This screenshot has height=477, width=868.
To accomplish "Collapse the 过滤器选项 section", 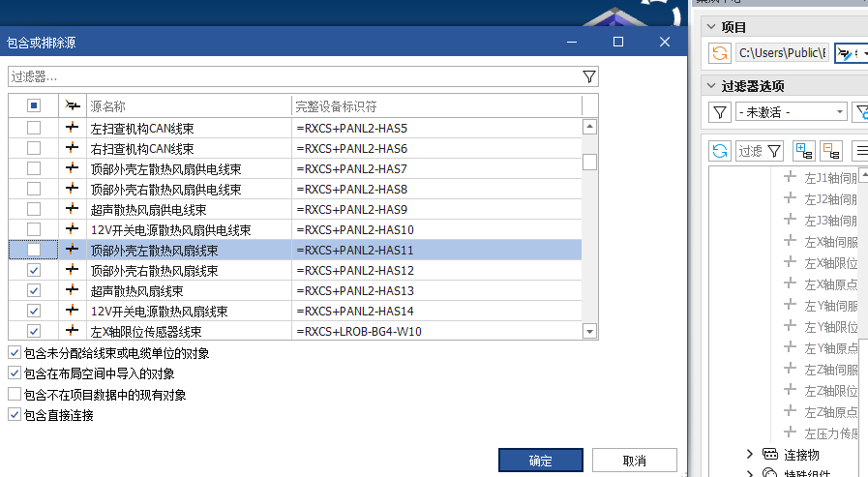I will tap(711, 86).
